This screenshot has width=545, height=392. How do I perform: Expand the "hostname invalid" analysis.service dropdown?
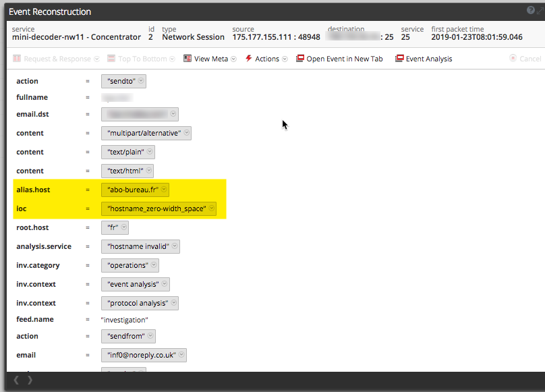pyautogui.click(x=175, y=247)
